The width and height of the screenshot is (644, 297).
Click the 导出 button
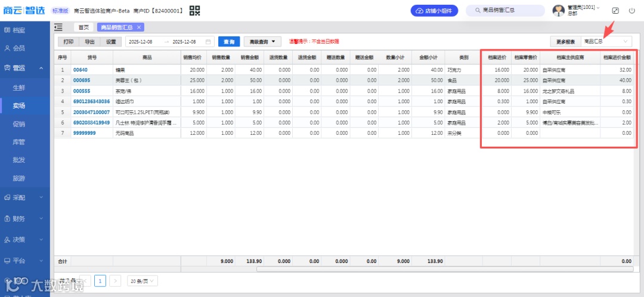(89, 42)
